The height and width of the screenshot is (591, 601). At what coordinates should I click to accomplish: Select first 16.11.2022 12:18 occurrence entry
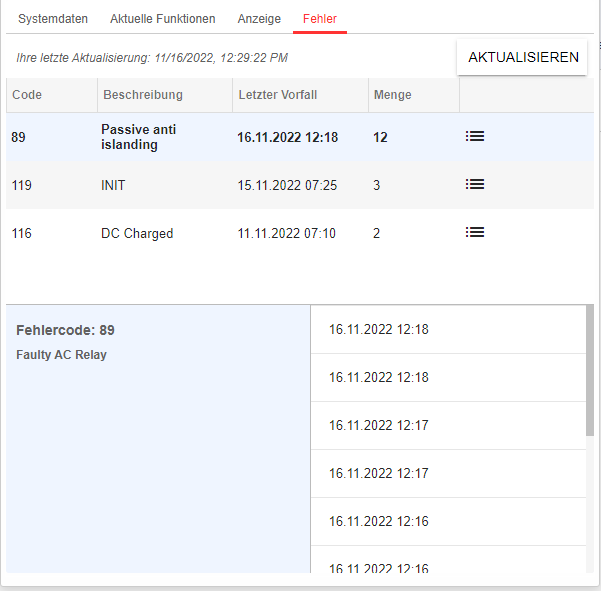[448, 330]
